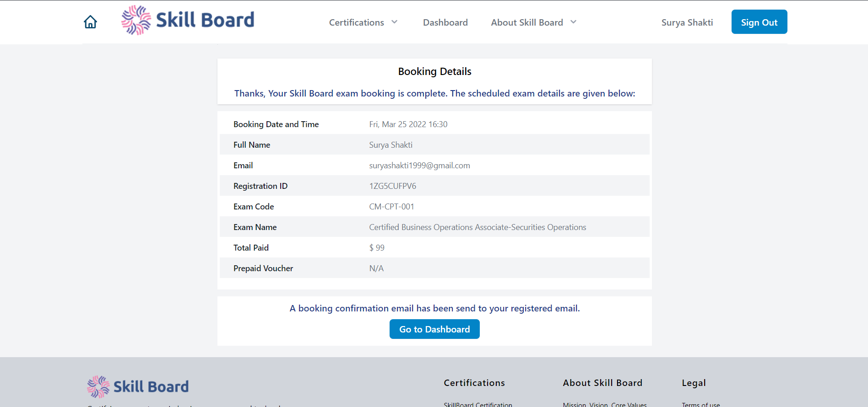Click the footer About Skill Board heading
Viewport: 868px width, 407px height.
602,383
